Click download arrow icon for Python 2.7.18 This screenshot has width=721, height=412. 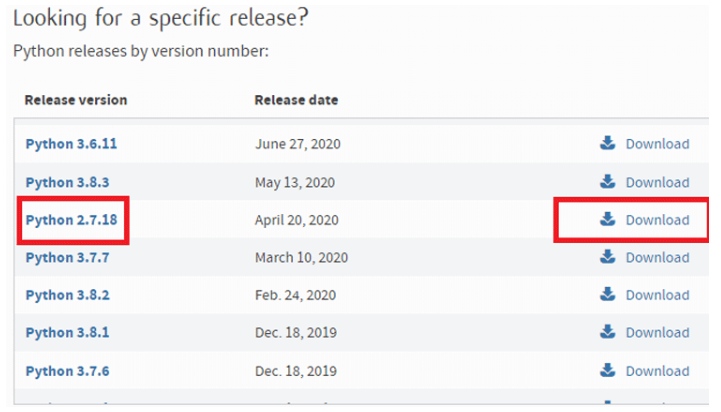[607, 219]
